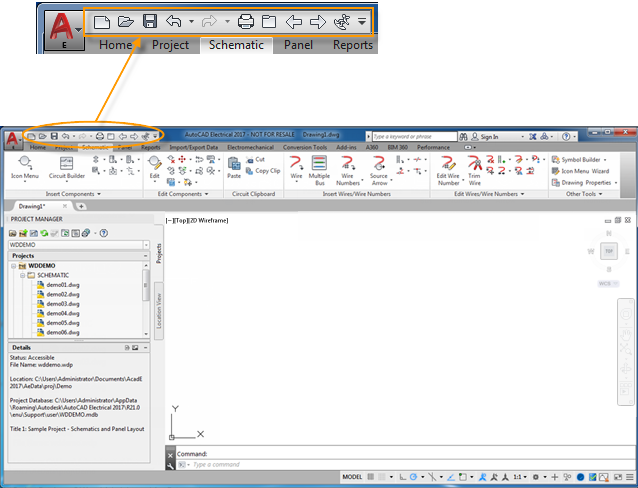638x488 pixels.
Task: Toggle snap mode in status bar
Action: pos(382,477)
